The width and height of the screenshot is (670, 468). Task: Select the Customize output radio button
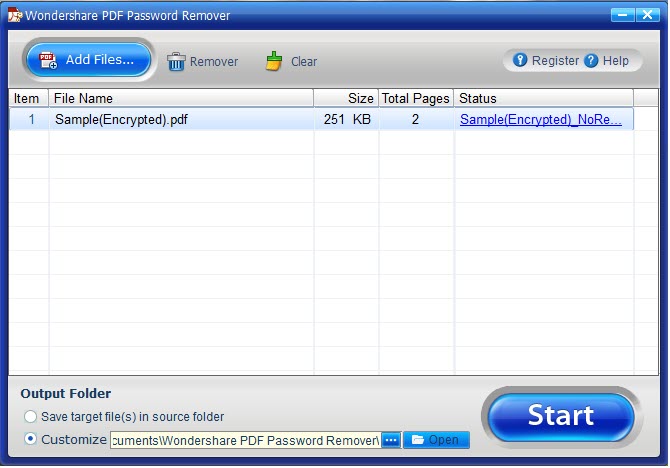coord(30,439)
